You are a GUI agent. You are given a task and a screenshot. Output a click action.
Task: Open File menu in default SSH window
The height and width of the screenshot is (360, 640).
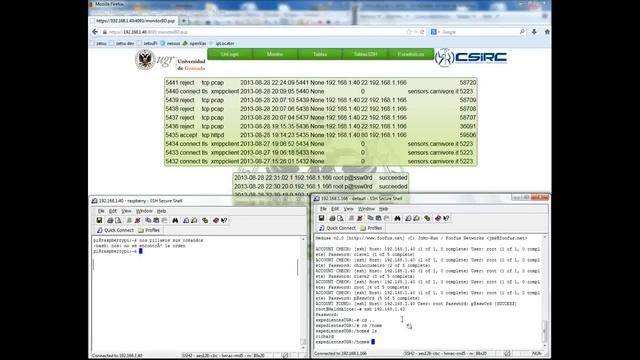pos(323,209)
